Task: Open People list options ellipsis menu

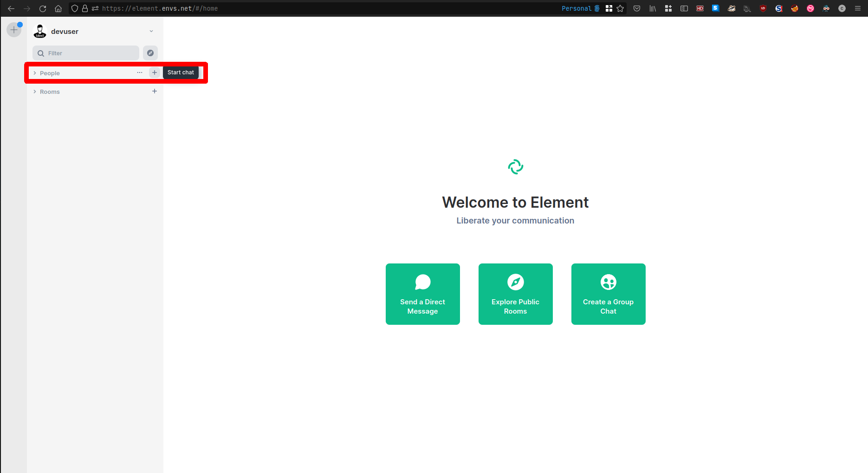Action: (x=140, y=72)
